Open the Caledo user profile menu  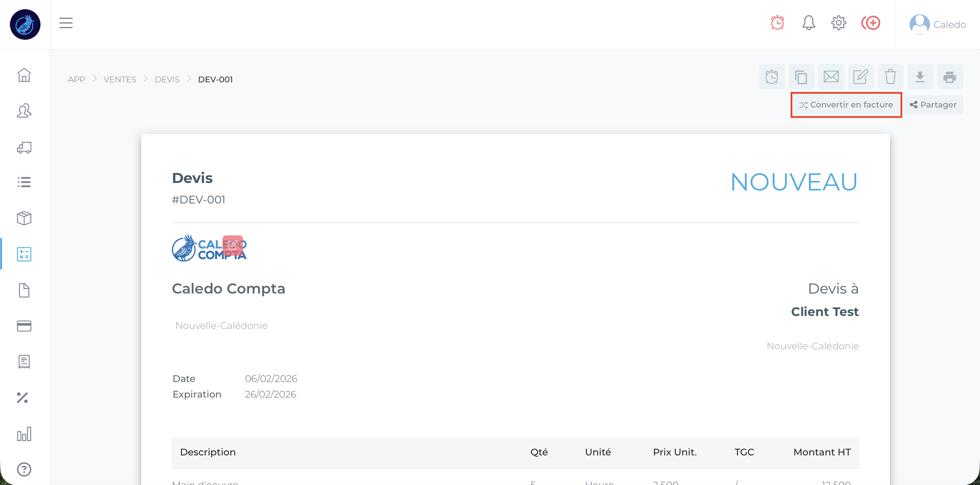pyautogui.click(x=937, y=25)
